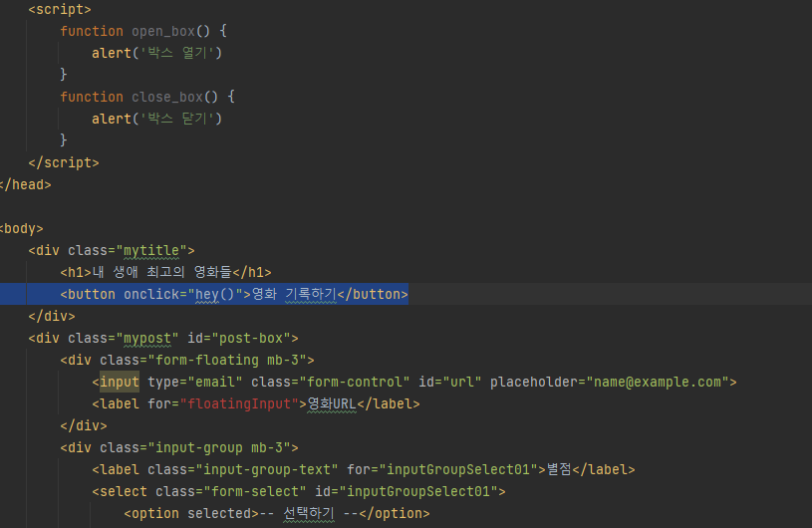Click the form-select class value

pos(255,492)
